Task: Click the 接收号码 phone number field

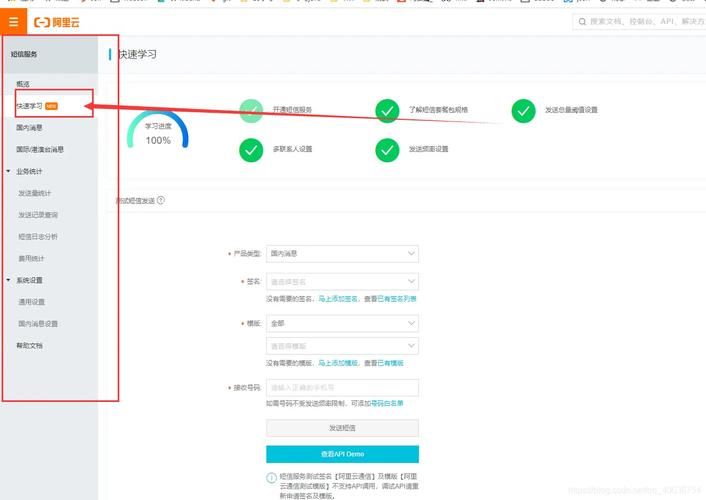Action: point(342,388)
